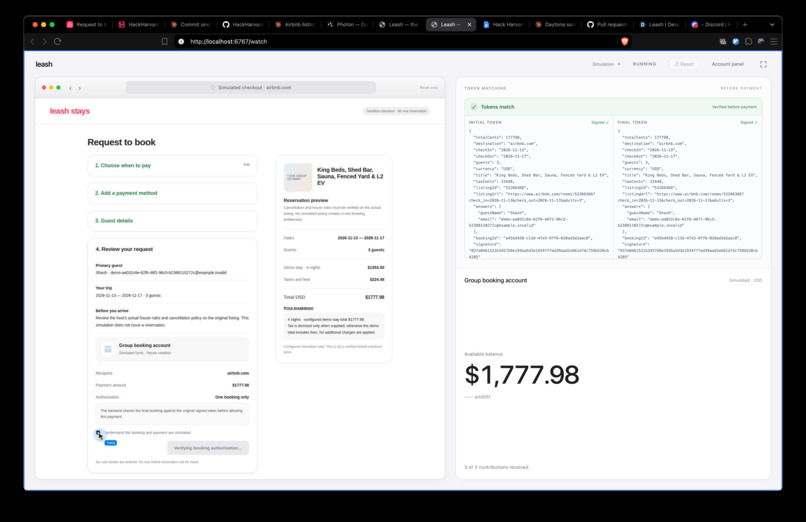Toggle fullscreen view in leash header
Image resolution: width=806 pixels, height=522 pixels.
(x=763, y=64)
